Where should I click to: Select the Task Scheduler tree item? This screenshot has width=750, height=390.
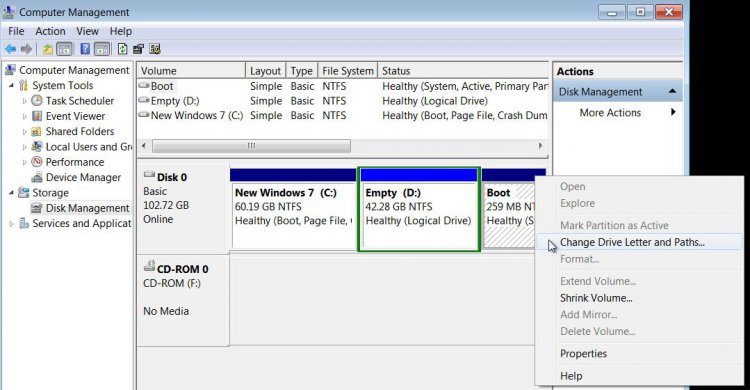[79, 100]
